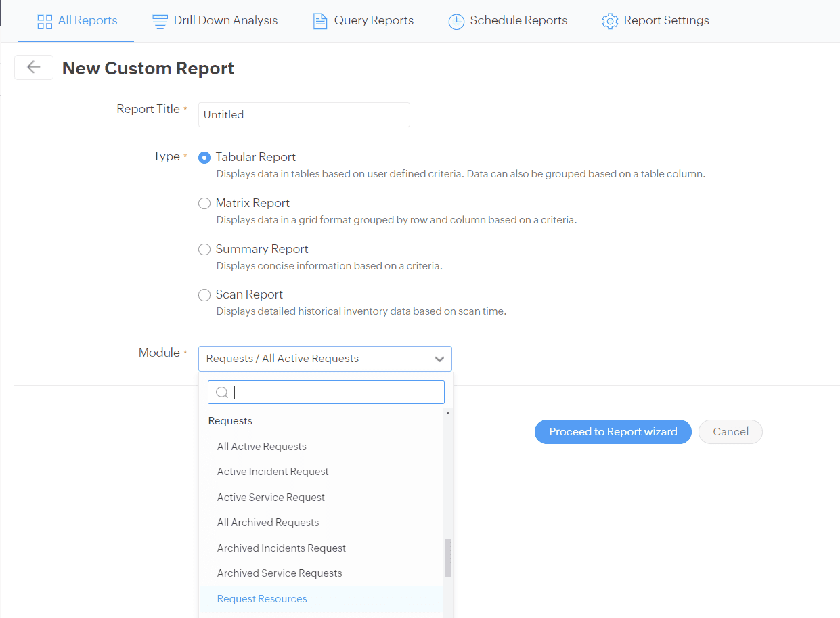The width and height of the screenshot is (840, 618).
Task: Click the Schedule Reports clock icon
Action: [456, 21]
